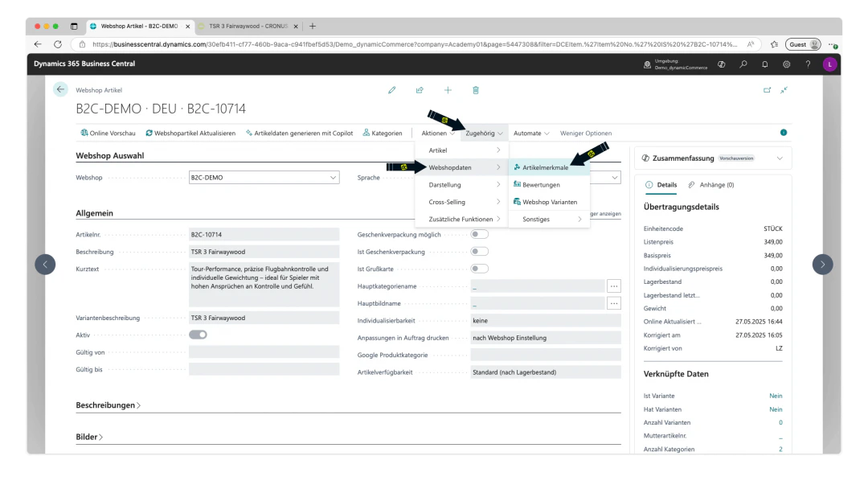
Task: Open the Cross-Selling submenu entry
Action: (462, 202)
